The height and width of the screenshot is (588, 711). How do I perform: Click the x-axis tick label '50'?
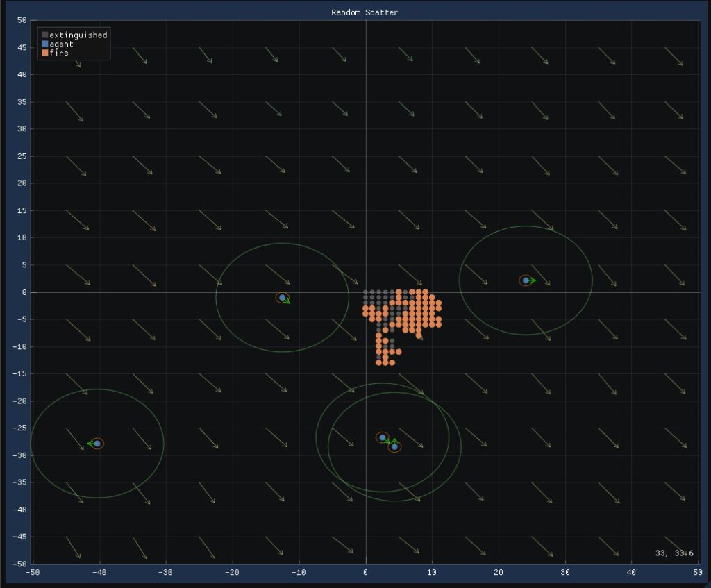(697, 573)
